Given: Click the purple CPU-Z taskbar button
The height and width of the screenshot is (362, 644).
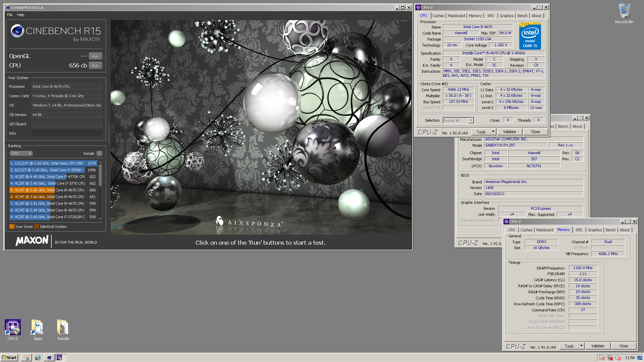Looking at the screenshot, I should point(60,358).
